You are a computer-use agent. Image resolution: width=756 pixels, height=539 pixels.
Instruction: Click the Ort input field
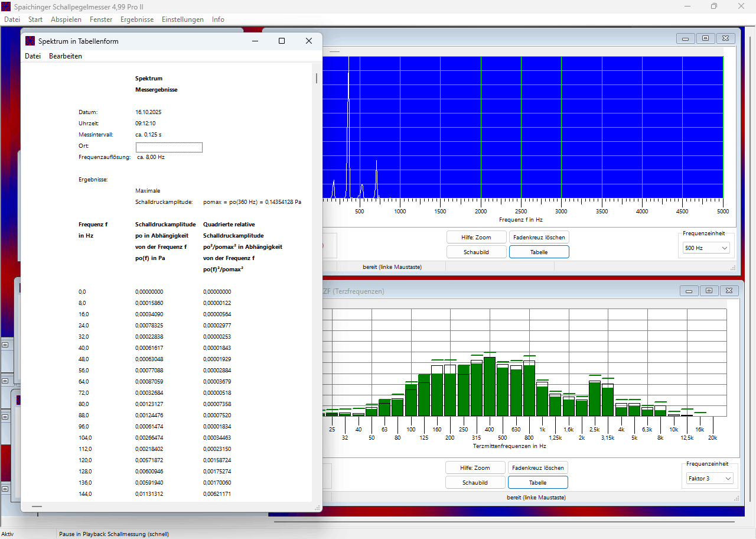[x=169, y=147]
